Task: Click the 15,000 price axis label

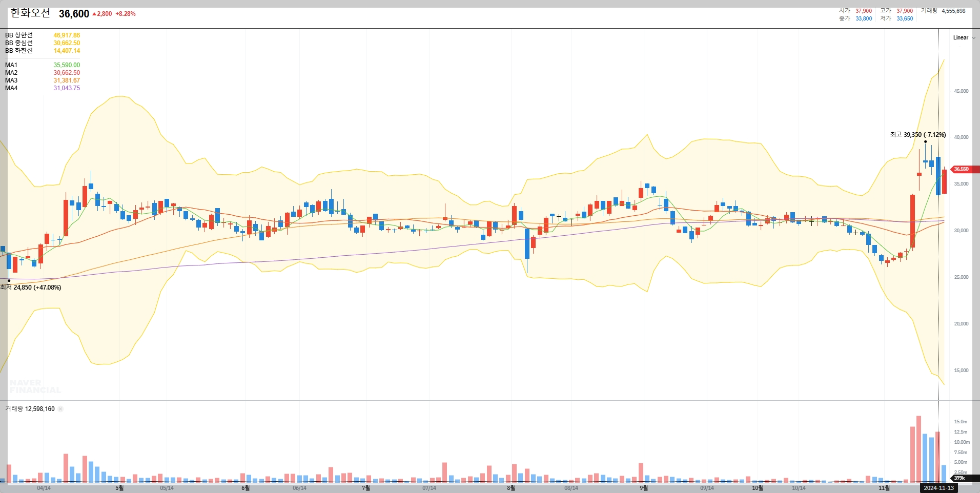Action: (x=961, y=371)
